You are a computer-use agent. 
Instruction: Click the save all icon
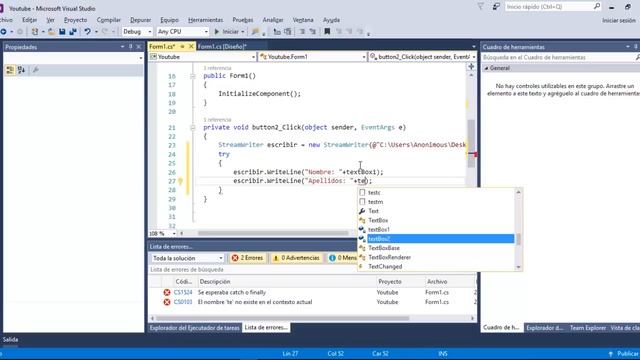(73, 31)
